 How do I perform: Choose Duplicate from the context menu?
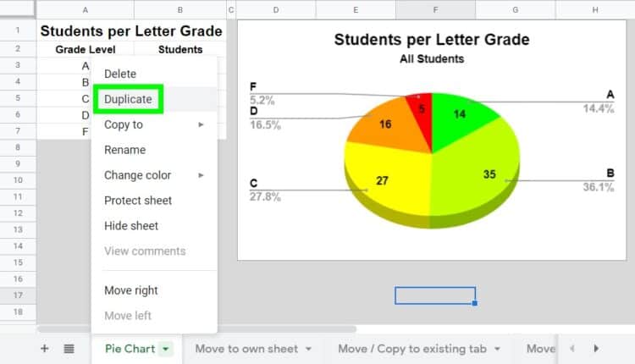pyautogui.click(x=128, y=99)
